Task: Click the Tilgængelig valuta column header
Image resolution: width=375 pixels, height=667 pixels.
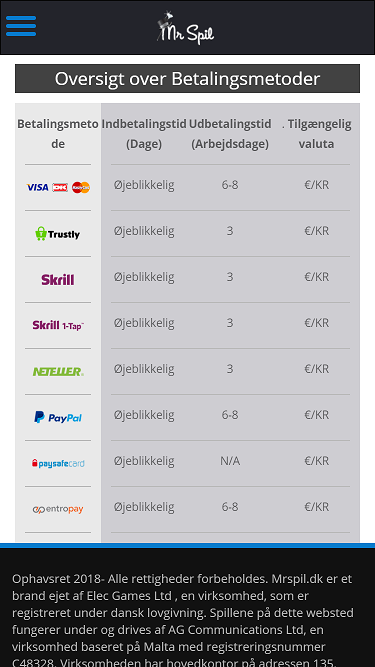Action: pos(316,134)
